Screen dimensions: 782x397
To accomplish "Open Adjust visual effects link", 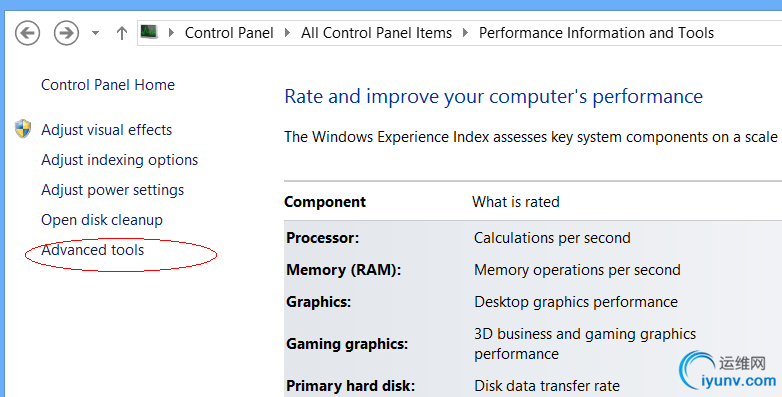I will click(107, 130).
